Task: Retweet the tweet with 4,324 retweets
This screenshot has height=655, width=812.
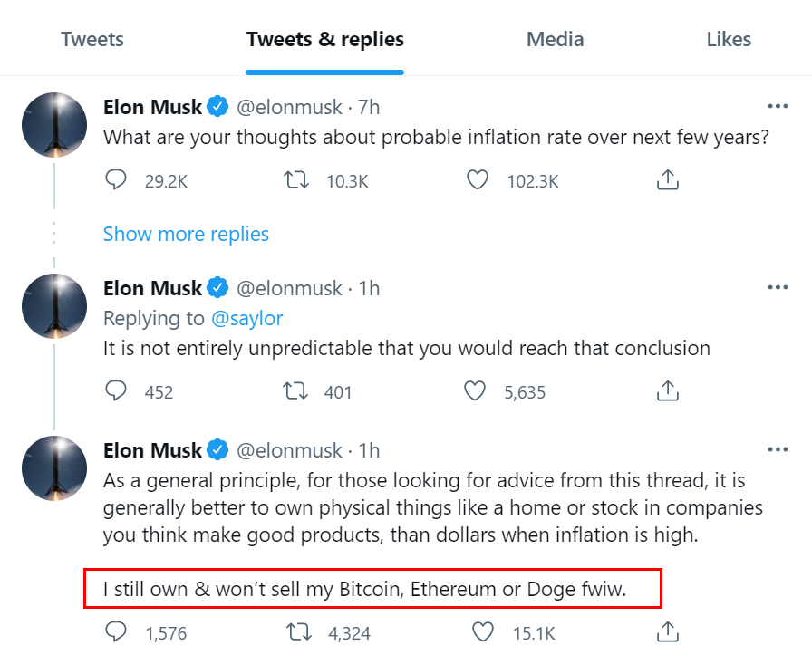Action: (297, 632)
